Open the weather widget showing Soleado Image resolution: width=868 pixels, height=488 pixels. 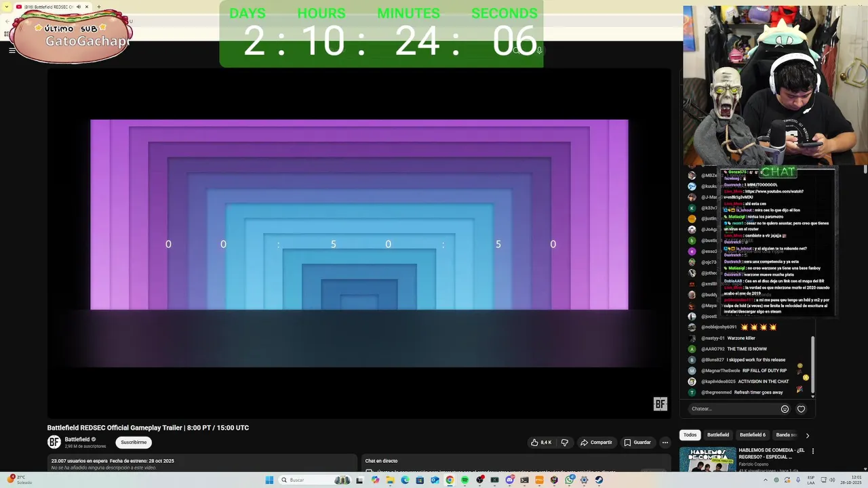tap(20, 480)
